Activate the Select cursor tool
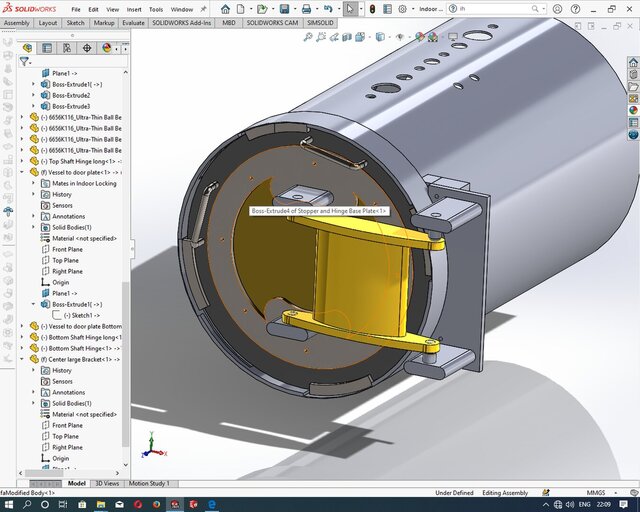Image resolution: width=640 pixels, height=512 pixels. pos(351,9)
